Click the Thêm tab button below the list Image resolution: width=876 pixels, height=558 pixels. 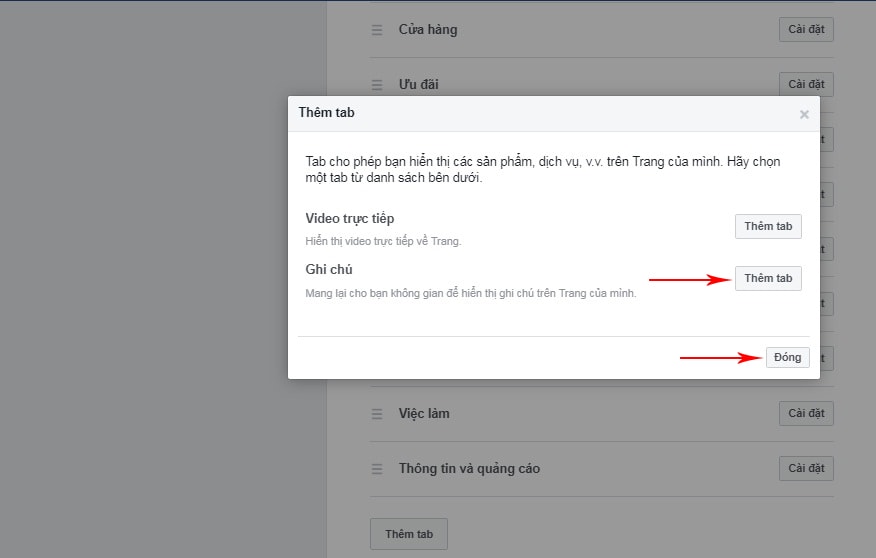click(408, 534)
